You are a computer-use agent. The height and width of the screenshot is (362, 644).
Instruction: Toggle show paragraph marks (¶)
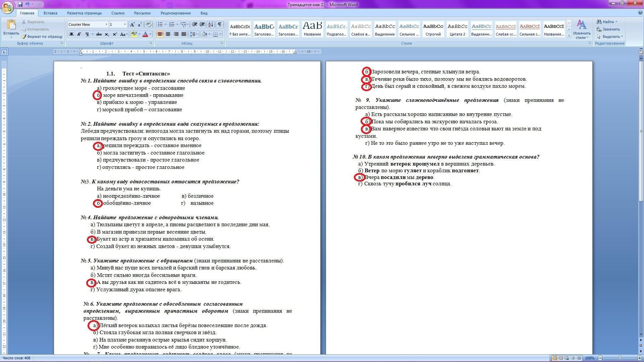click(x=220, y=24)
